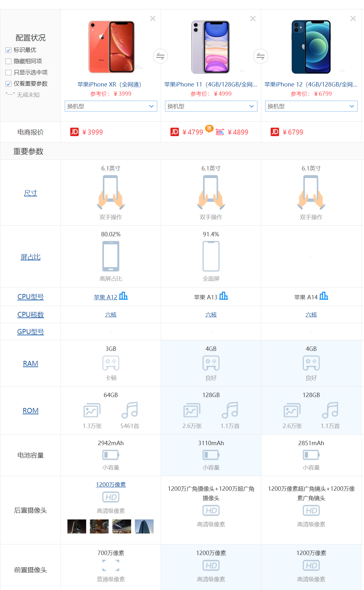Click gamepad icon under iPhone 11 4GB RAM

tap(211, 363)
